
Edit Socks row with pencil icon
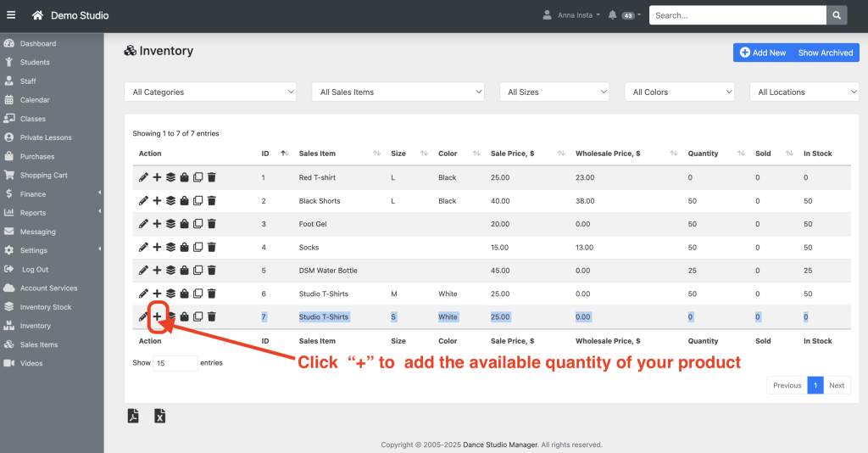point(143,247)
